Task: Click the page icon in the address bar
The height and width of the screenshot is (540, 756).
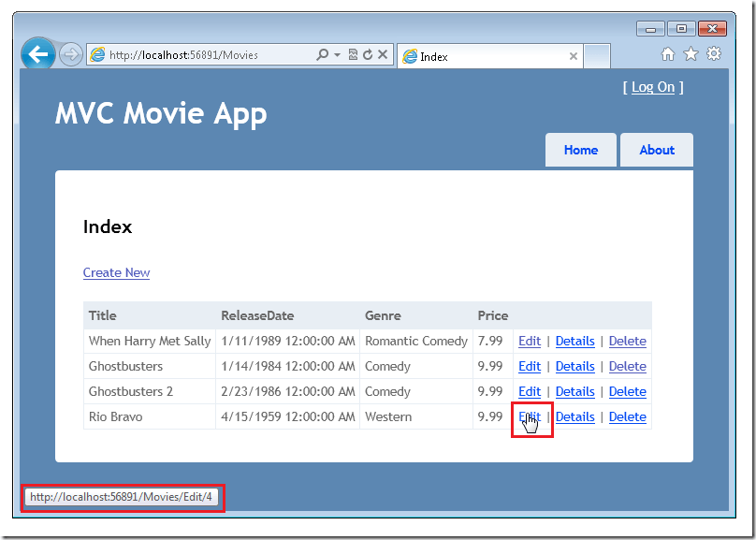Action: tap(96, 53)
